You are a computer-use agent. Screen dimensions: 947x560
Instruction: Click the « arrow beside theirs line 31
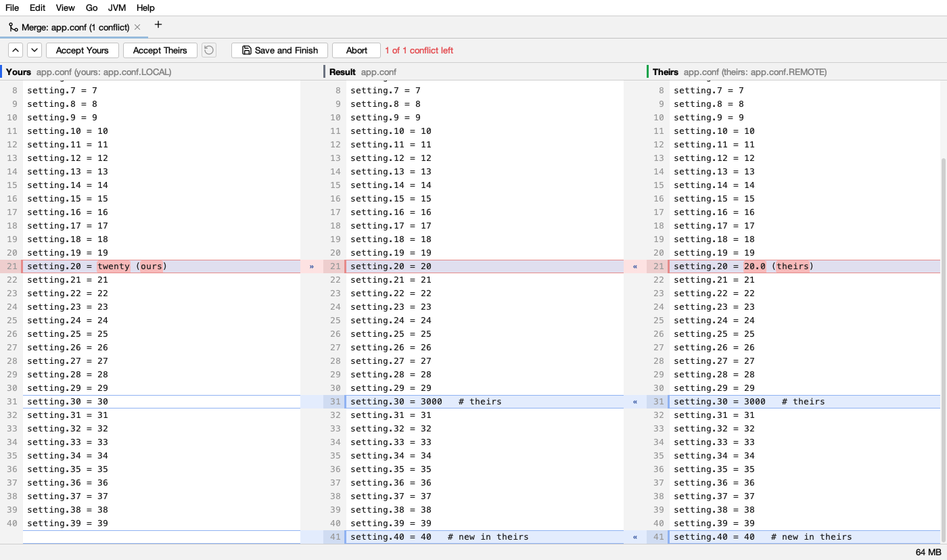(x=635, y=402)
